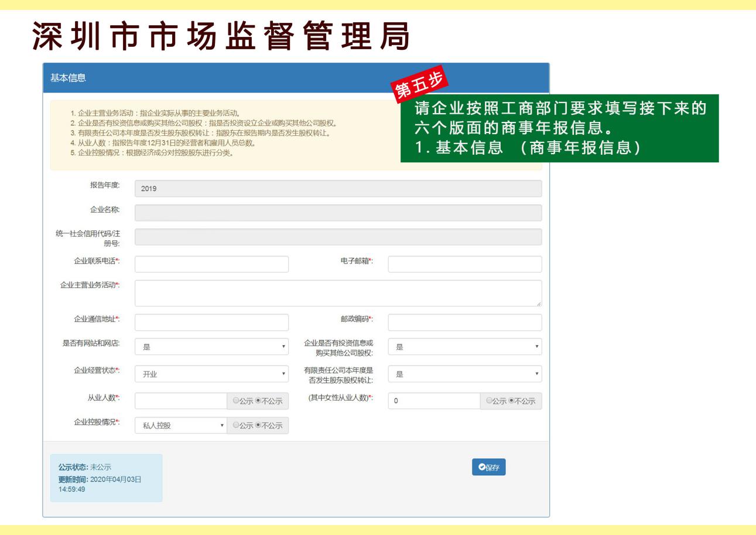The height and width of the screenshot is (535, 756).
Task: Click the disabled 统一社会信用代码/注册号 field
Action: tap(338, 237)
